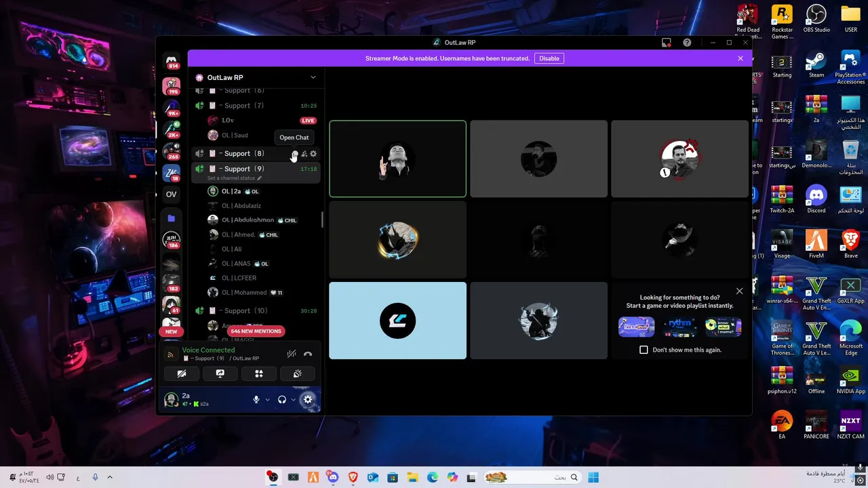Screen dimensions: 868x488
Task: Start the Know What I Meme activity
Action: point(723,327)
